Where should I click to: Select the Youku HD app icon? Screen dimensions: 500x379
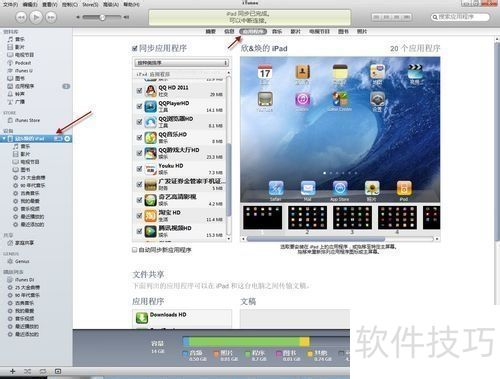pyautogui.click(x=151, y=169)
